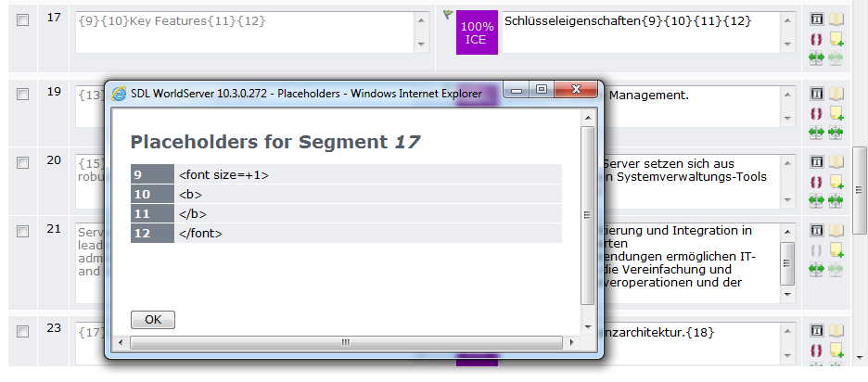The width and height of the screenshot is (868, 382).
Task: Add a note to segment 21
Action: click(836, 248)
